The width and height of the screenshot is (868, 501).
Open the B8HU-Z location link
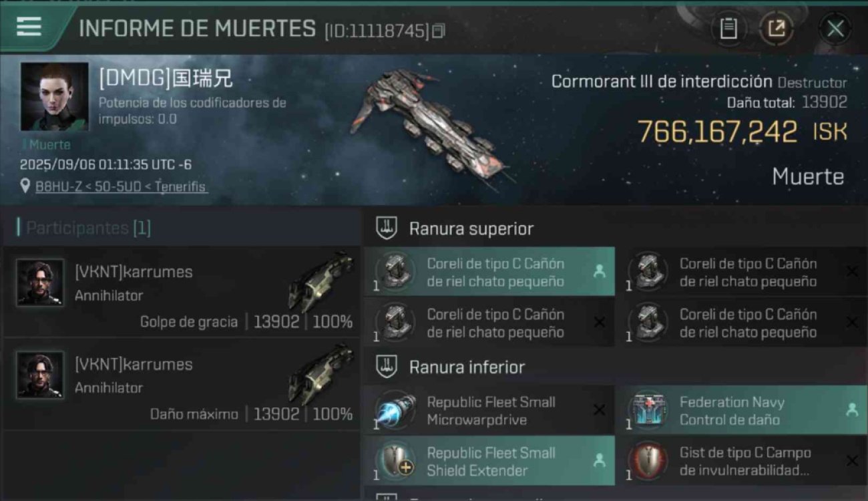(x=121, y=187)
